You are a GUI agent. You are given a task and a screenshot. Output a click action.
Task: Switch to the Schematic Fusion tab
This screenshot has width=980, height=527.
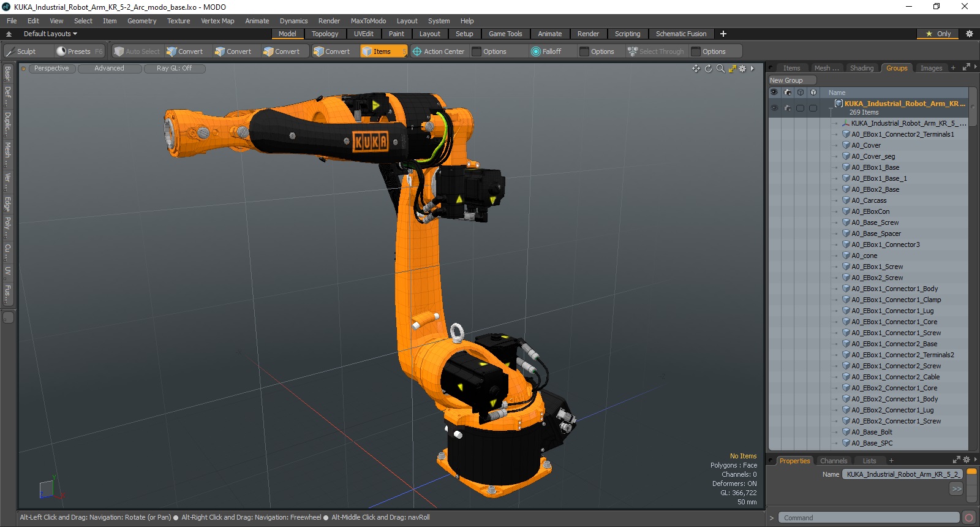(681, 34)
